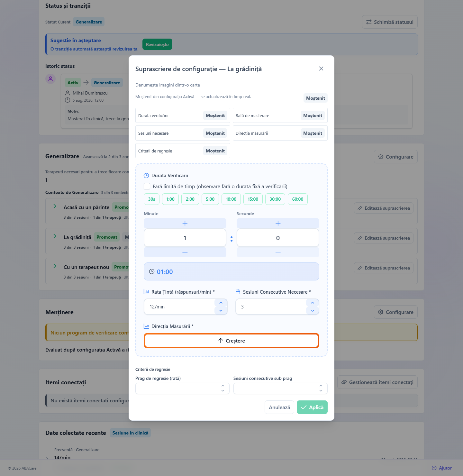Viewport: 463px width, 476px height.
Task: Expand the La grădiniță context row
Action: 55,236
